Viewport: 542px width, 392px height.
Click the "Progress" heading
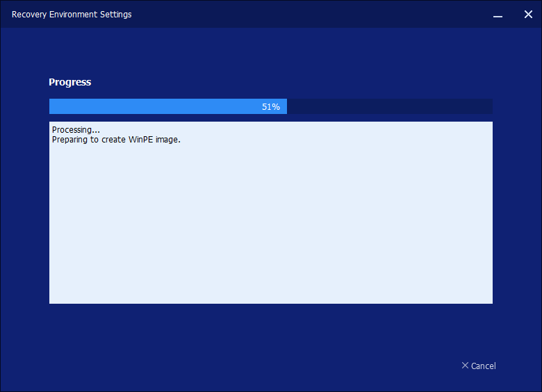coord(69,82)
